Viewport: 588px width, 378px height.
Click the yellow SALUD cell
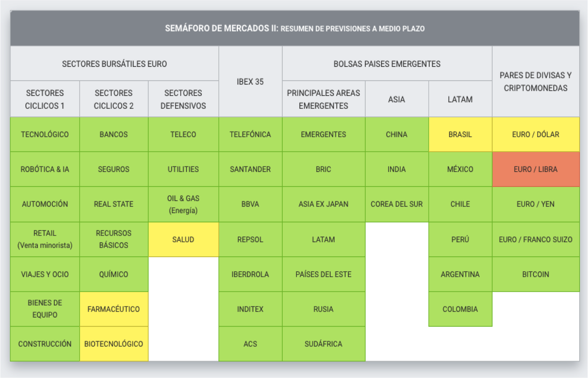coord(183,239)
